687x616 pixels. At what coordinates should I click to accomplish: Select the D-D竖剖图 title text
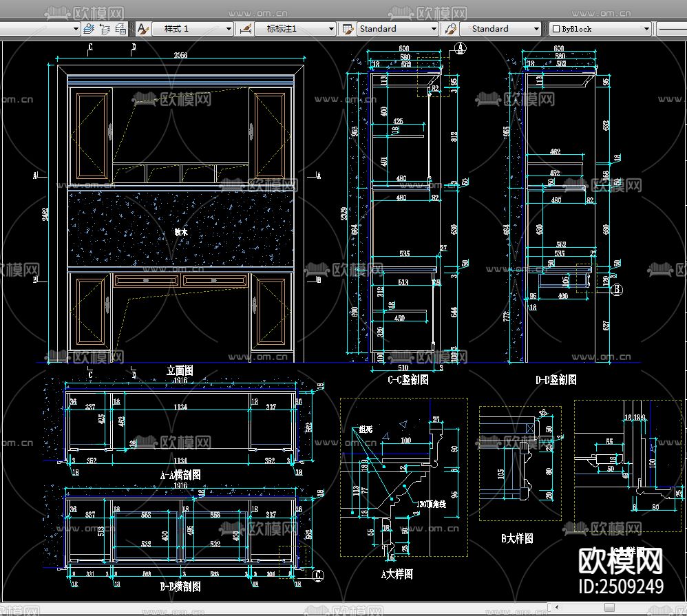[556, 379]
